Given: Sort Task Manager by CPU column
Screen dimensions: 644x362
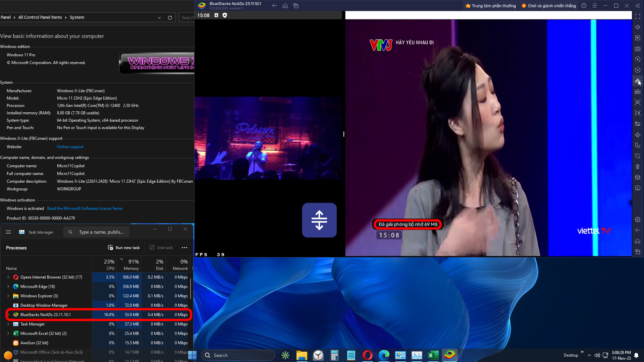Looking at the screenshot, I should coord(104,264).
